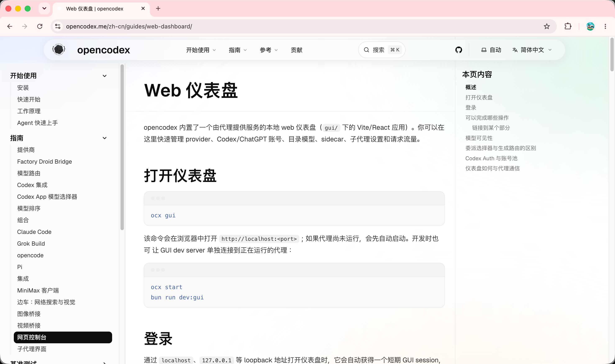Click the address bar URL
The height and width of the screenshot is (364, 615).
[129, 26]
